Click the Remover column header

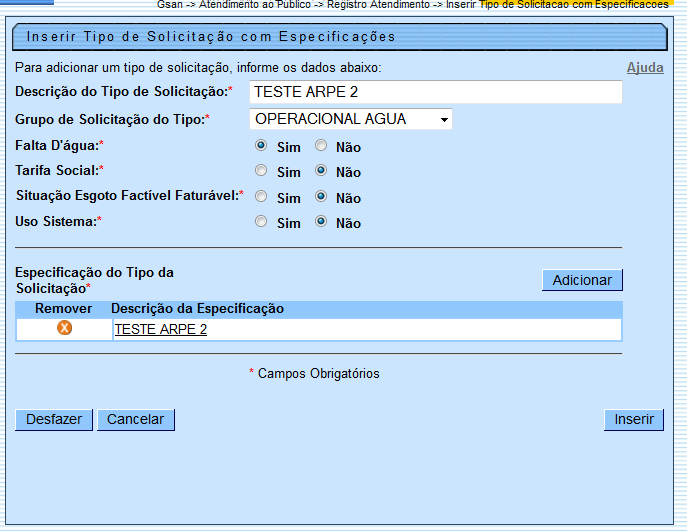tap(64, 309)
